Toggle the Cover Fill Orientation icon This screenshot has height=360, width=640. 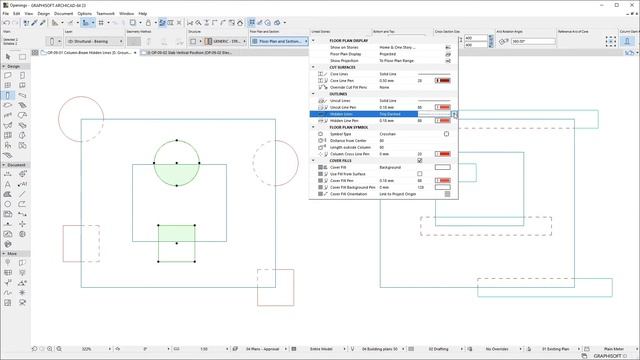click(x=447, y=194)
